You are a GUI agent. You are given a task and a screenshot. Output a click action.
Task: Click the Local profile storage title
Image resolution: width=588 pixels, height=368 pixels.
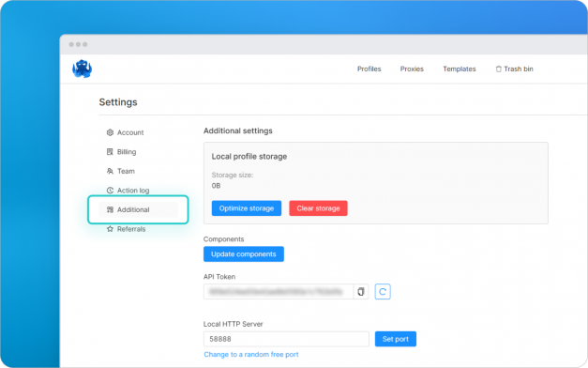coord(249,157)
